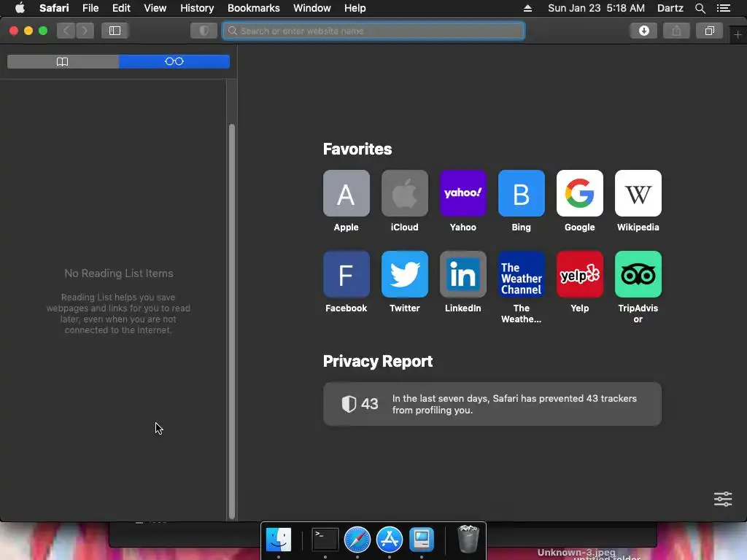
Task: Open Finder from the Dock
Action: tap(279, 540)
